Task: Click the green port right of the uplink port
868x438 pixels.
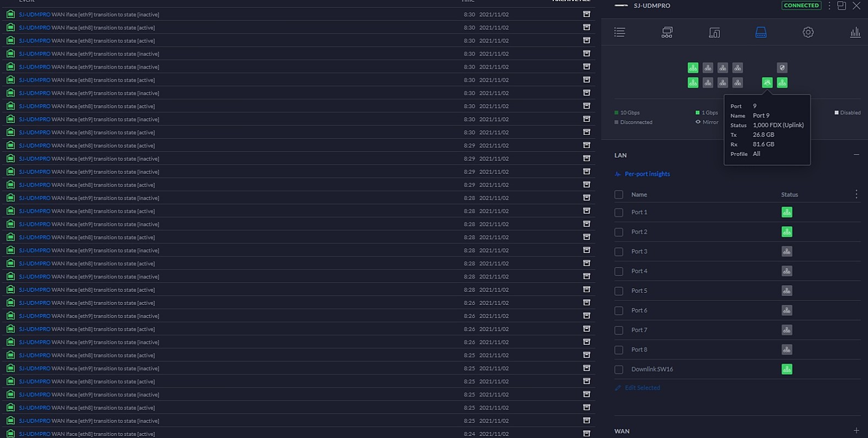Action: pyautogui.click(x=782, y=83)
